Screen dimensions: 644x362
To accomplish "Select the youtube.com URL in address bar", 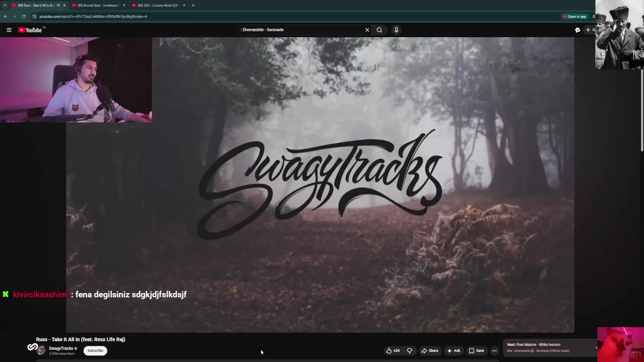I will (93, 17).
